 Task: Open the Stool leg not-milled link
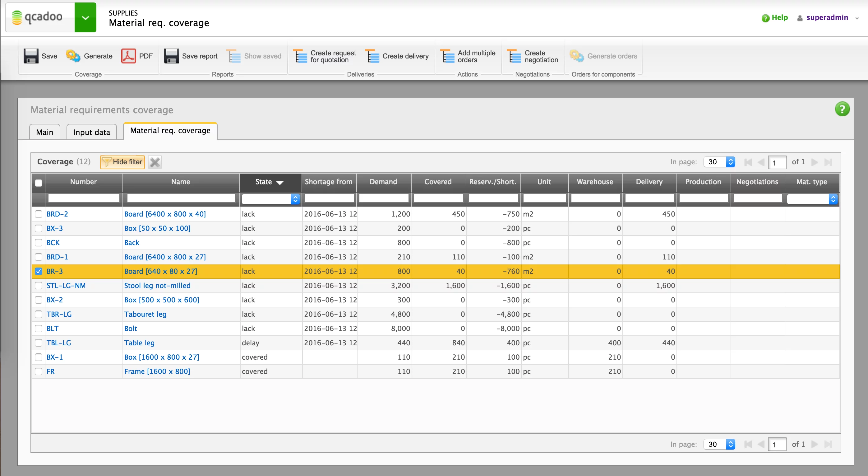(x=157, y=286)
